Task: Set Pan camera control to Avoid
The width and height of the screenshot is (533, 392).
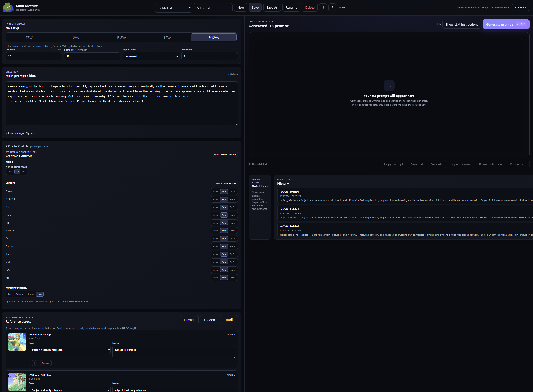Action: coord(216,207)
